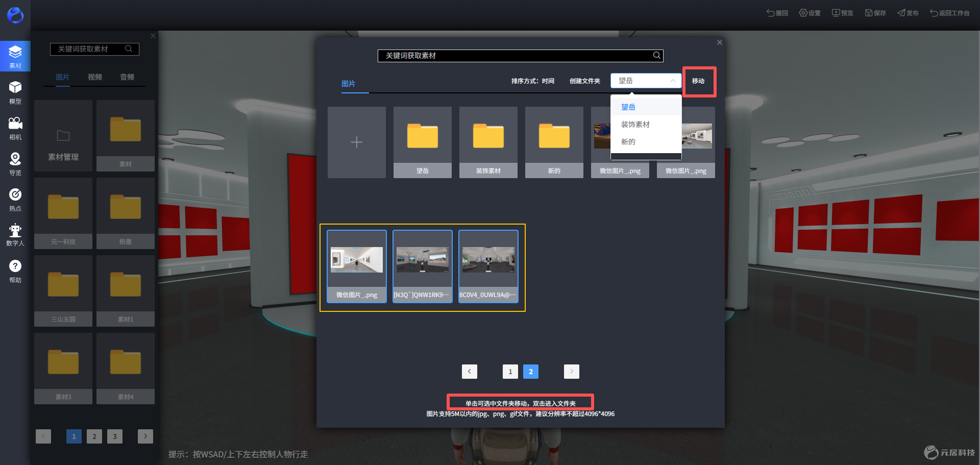The image size is (980, 465).
Task: Switch to 图片 tab in dialog
Action: tap(349, 84)
